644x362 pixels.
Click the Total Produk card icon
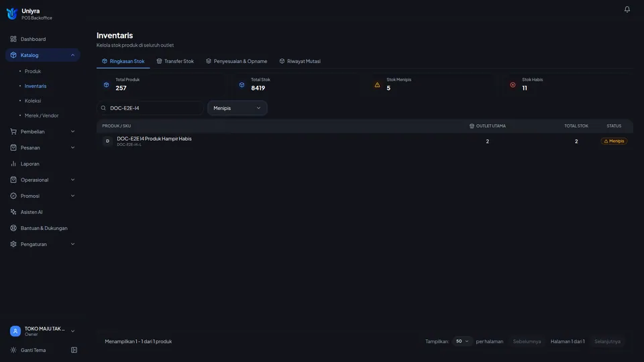pos(107,84)
